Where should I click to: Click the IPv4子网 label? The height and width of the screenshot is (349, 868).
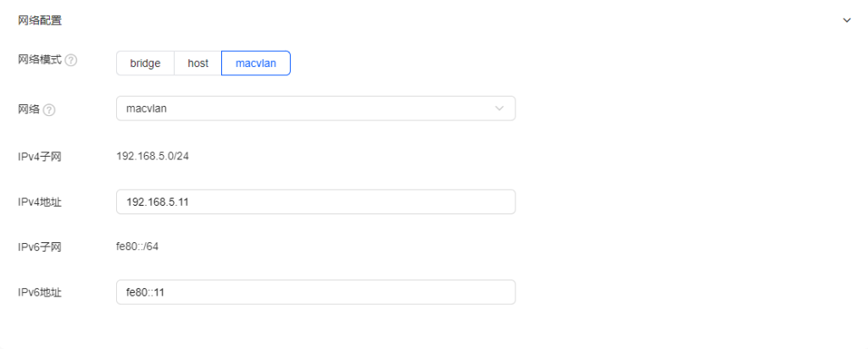[40, 156]
